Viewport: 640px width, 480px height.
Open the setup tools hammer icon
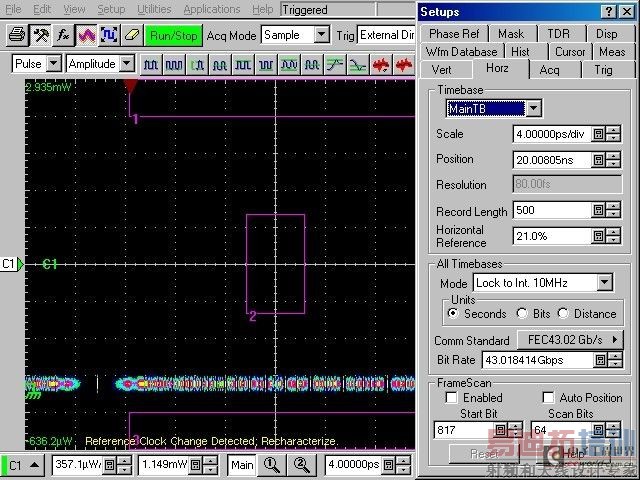tap(40, 35)
